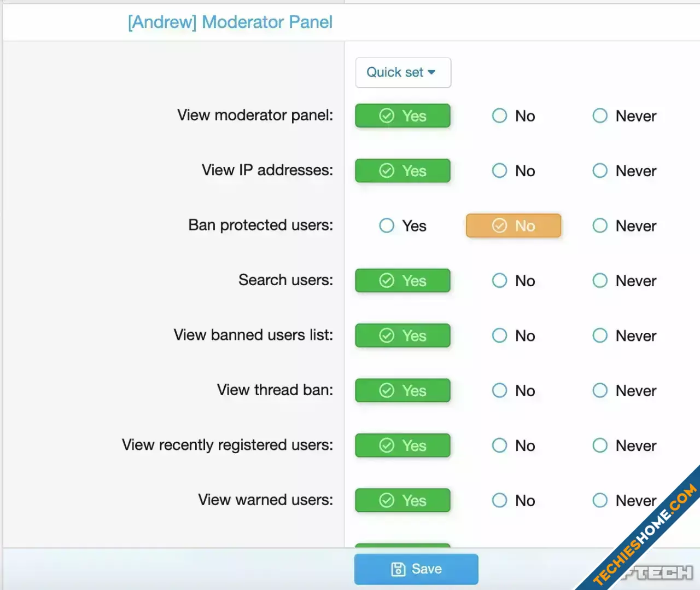Image resolution: width=700 pixels, height=590 pixels.
Task: Choose Never for Search users
Action: [x=625, y=281]
